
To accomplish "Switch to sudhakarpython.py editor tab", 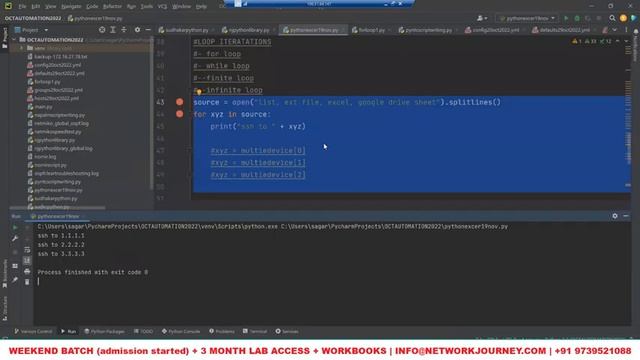I will point(186,30).
